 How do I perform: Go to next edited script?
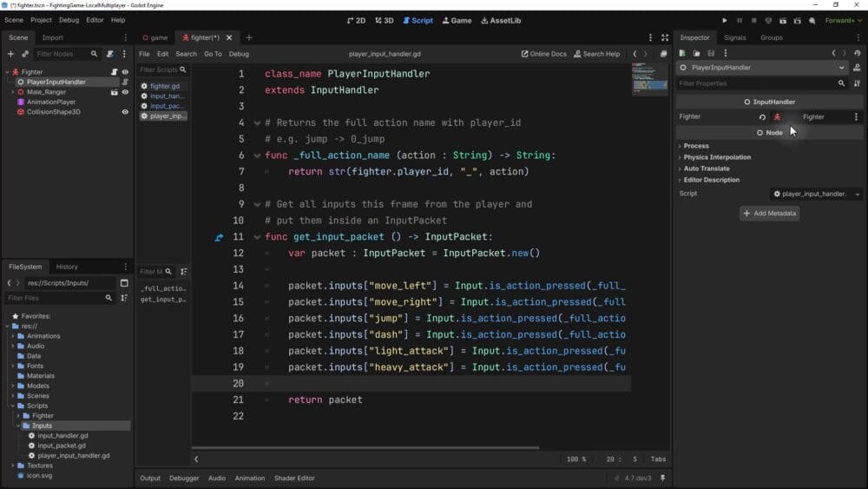point(646,54)
